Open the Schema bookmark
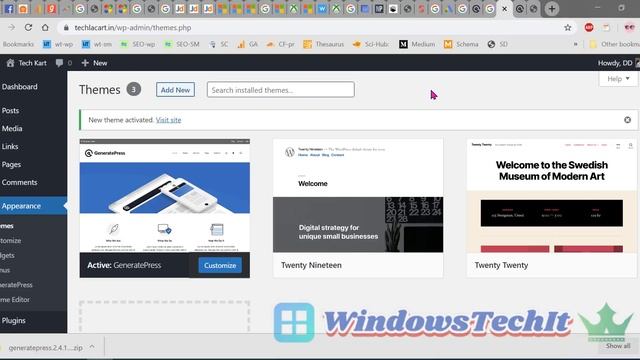The height and width of the screenshot is (360, 640). click(461, 44)
